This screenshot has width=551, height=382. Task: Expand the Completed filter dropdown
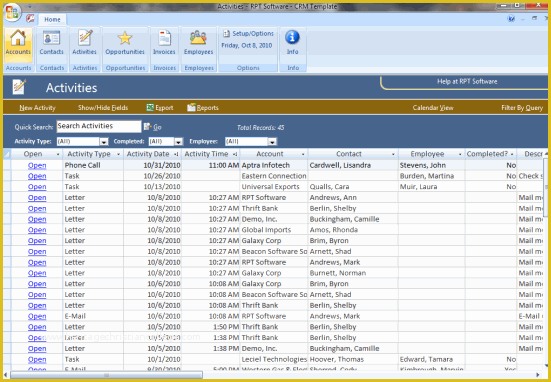(x=179, y=142)
